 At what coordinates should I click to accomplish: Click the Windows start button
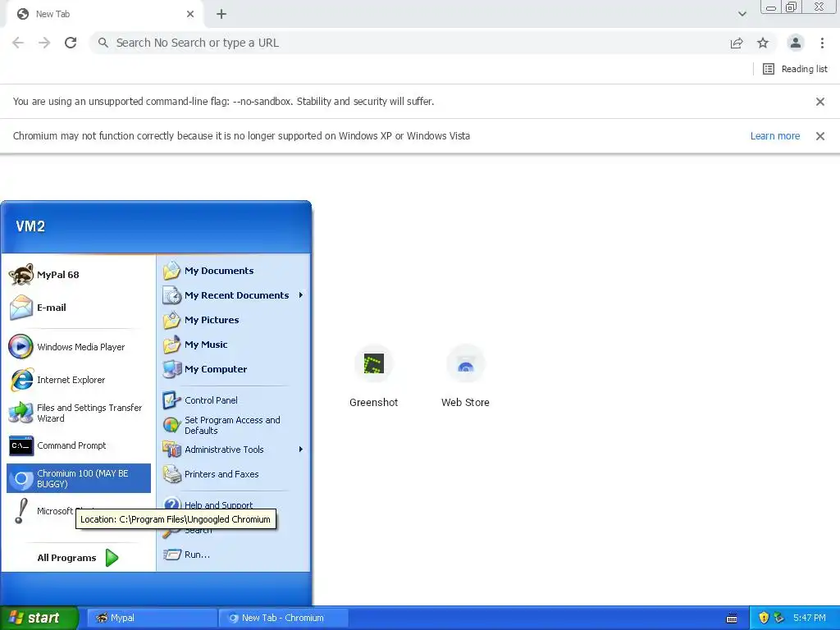pos(39,618)
